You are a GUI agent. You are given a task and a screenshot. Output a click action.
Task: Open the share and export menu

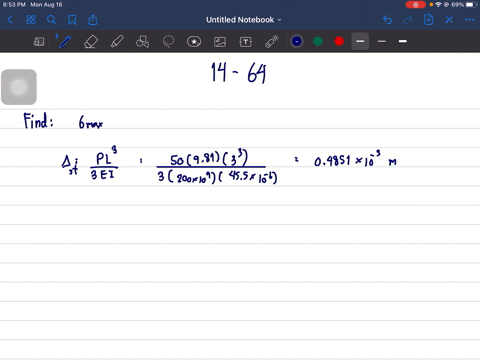93,20
